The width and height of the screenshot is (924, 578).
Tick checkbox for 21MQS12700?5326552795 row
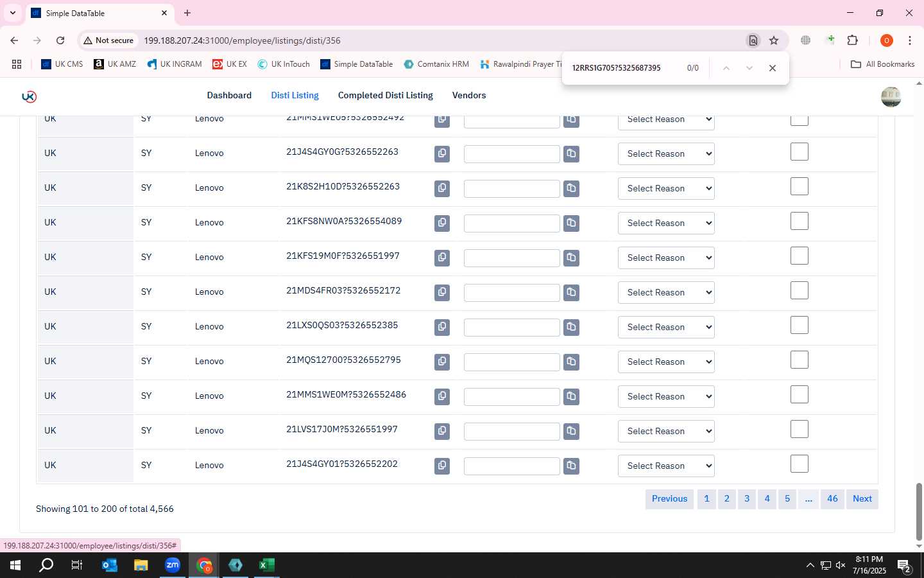pos(800,360)
